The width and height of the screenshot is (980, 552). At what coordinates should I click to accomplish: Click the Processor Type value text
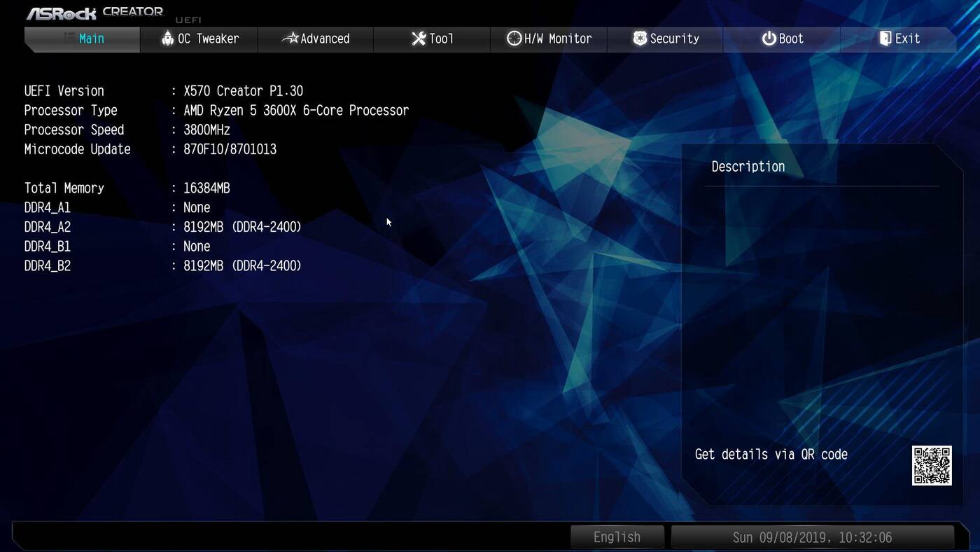click(x=296, y=111)
